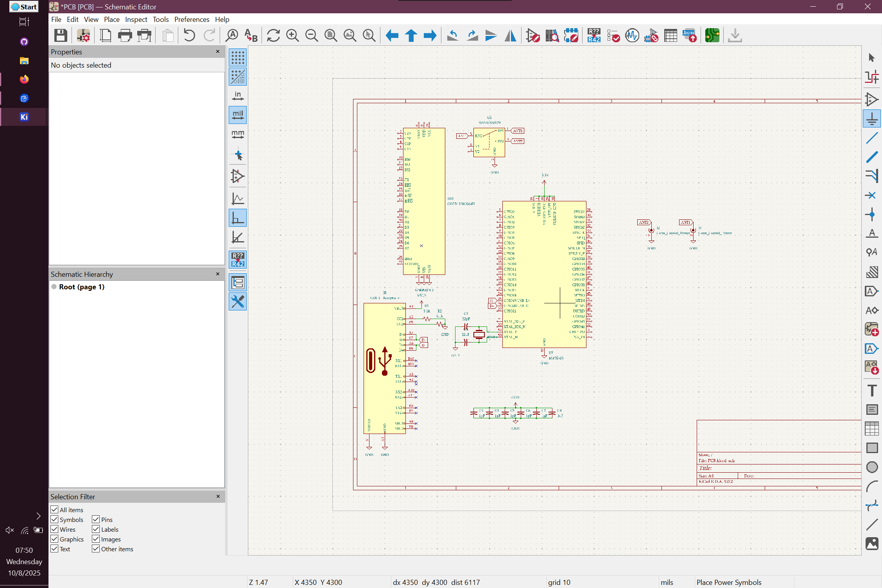Open PCB editor from toolbar

(x=712, y=36)
